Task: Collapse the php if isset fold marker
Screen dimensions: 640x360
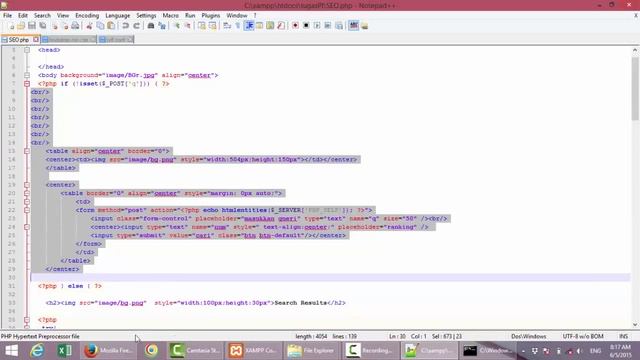Action: tap(27, 84)
